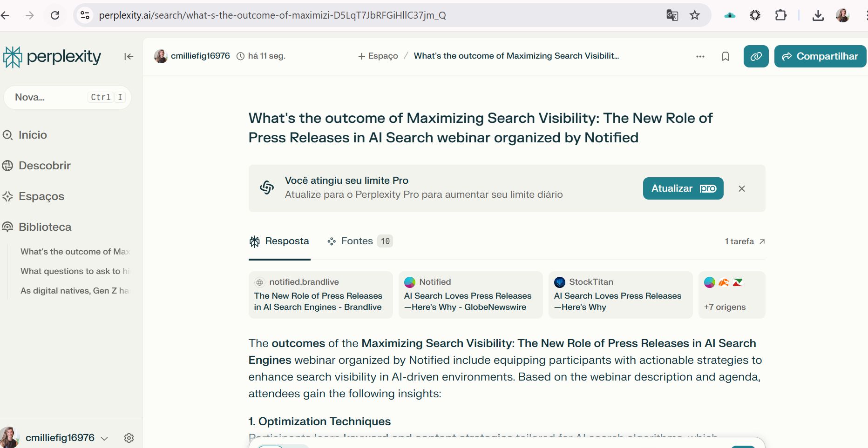Viewport: 868px width, 448px height.
Task: Collapse the Perplexity sidebar
Action: click(129, 56)
